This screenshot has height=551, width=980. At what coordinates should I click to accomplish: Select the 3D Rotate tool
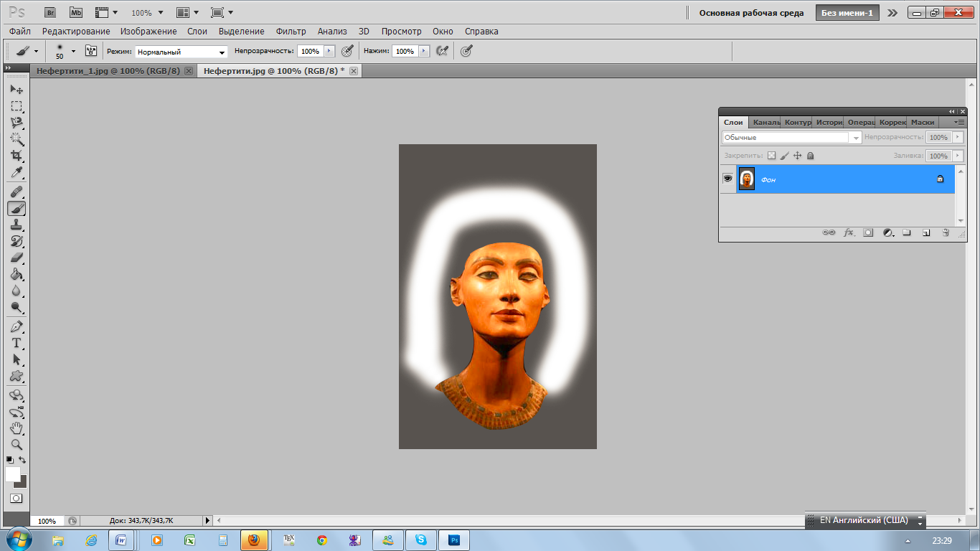coord(17,395)
